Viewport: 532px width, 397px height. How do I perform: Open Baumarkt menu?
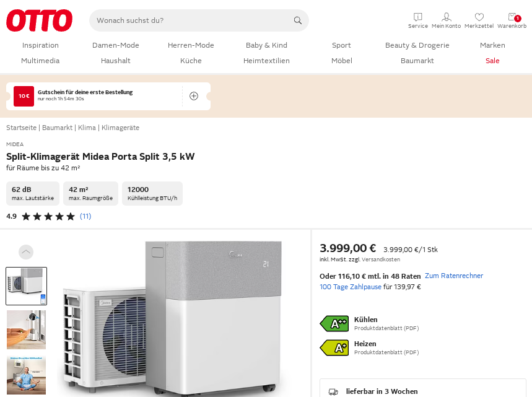click(x=417, y=61)
